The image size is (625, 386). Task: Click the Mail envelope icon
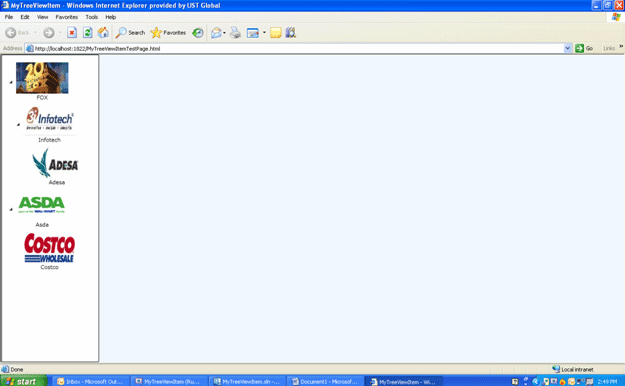216,33
